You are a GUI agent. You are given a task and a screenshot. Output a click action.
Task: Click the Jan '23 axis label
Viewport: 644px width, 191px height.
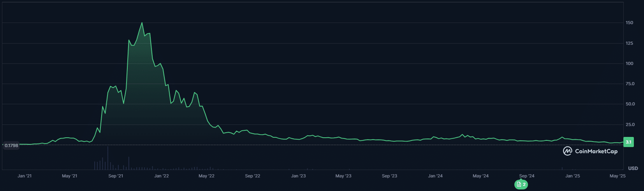tap(299, 176)
